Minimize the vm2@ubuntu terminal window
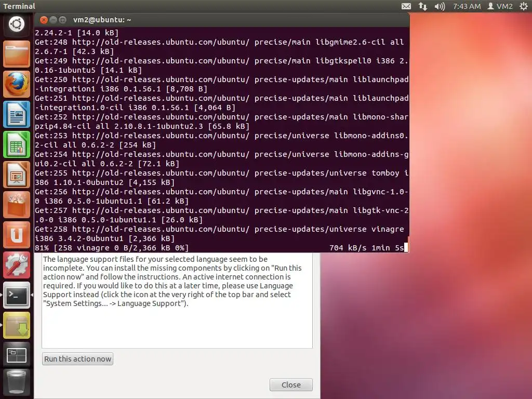The height and width of the screenshot is (399, 532). coord(53,20)
